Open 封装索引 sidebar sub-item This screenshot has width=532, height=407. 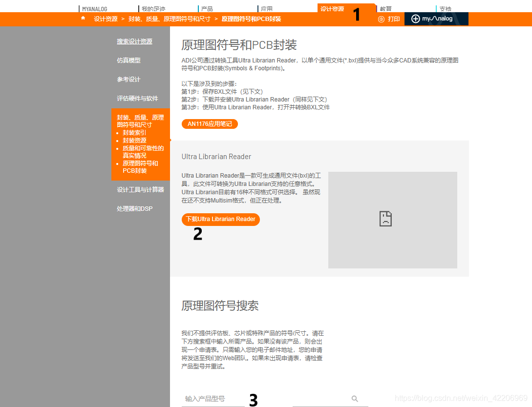tap(134, 133)
